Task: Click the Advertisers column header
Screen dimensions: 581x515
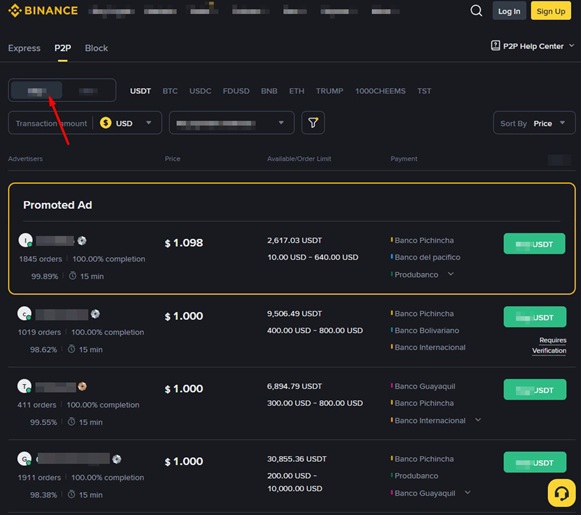Action: coord(25,159)
